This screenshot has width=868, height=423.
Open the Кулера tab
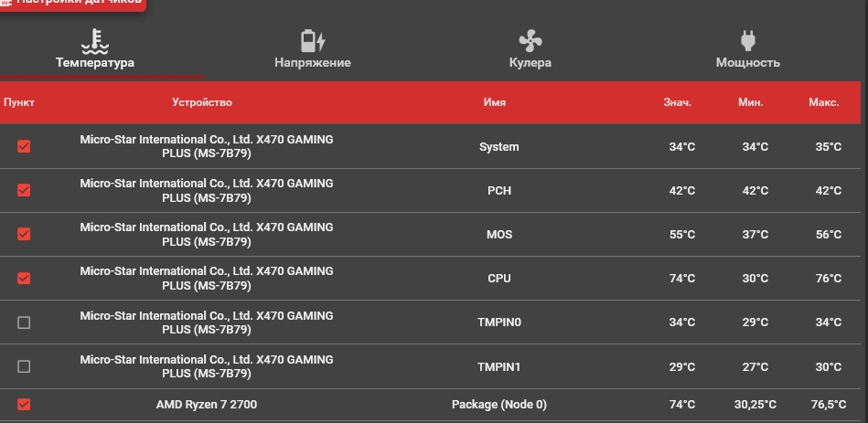pos(530,63)
